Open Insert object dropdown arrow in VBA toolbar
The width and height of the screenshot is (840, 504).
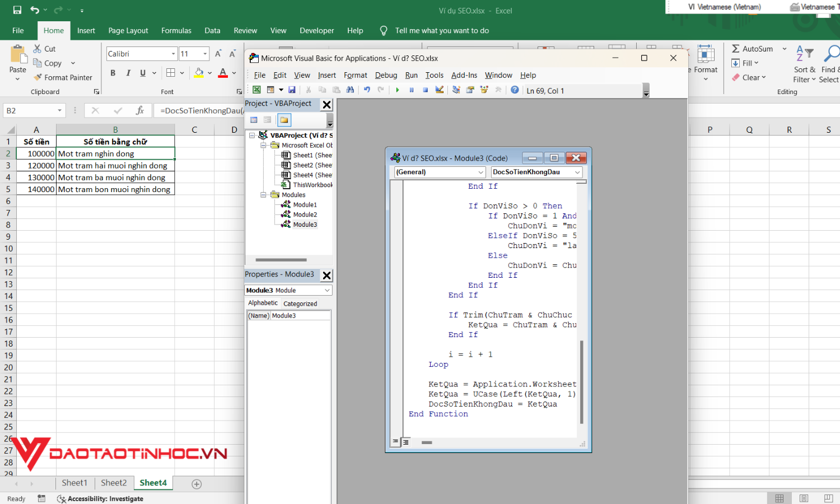pyautogui.click(x=281, y=90)
